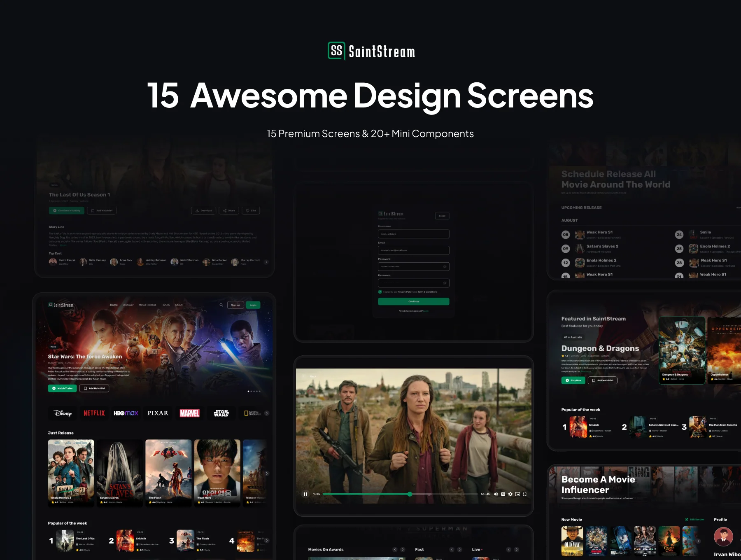Click the large SaintStream logo at the page top

[x=371, y=51]
